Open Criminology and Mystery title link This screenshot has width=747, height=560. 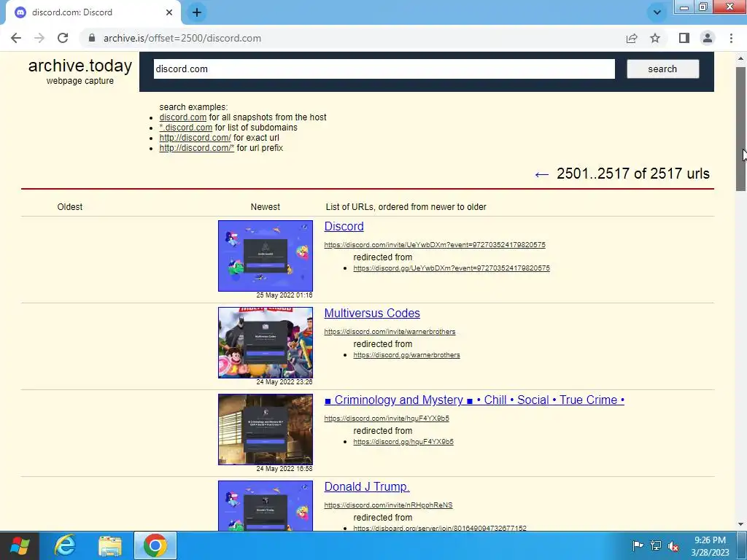point(474,400)
